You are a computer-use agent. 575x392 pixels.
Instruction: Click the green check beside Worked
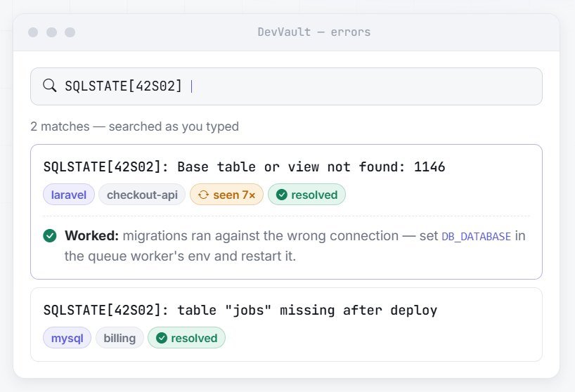click(50, 235)
